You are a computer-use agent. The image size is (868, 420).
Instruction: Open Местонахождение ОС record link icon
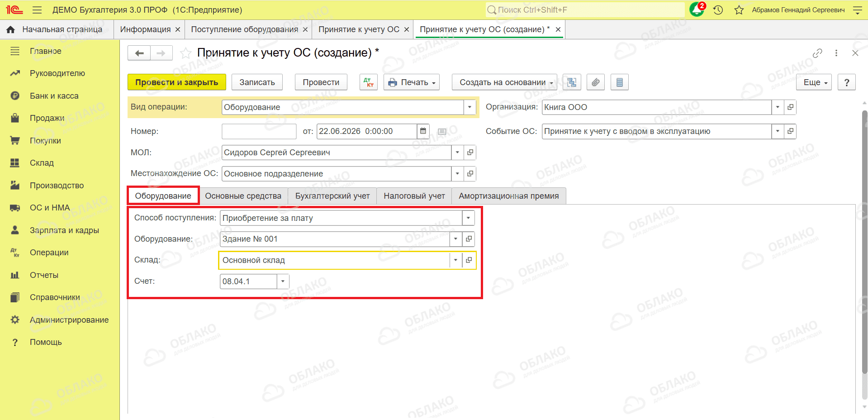[470, 174]
